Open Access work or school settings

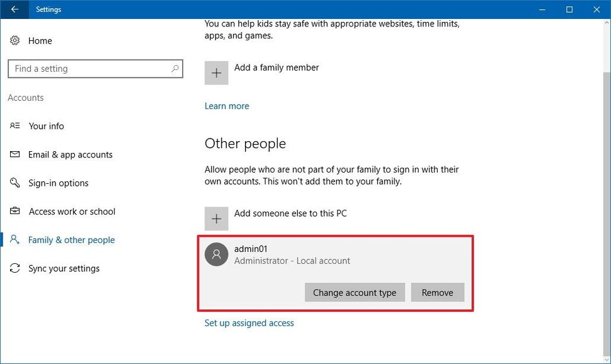point(72,212)
